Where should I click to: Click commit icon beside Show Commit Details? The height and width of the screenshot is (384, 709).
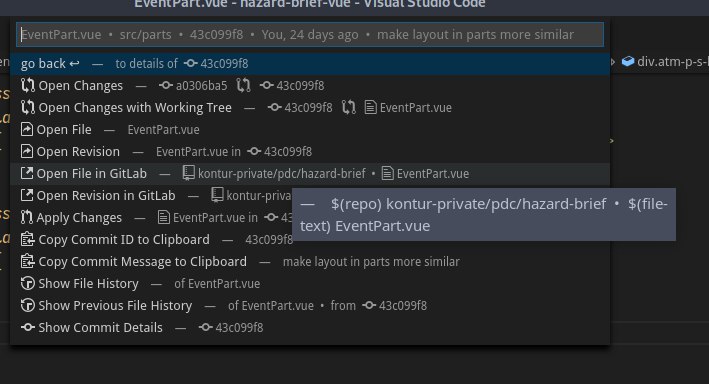28,327
